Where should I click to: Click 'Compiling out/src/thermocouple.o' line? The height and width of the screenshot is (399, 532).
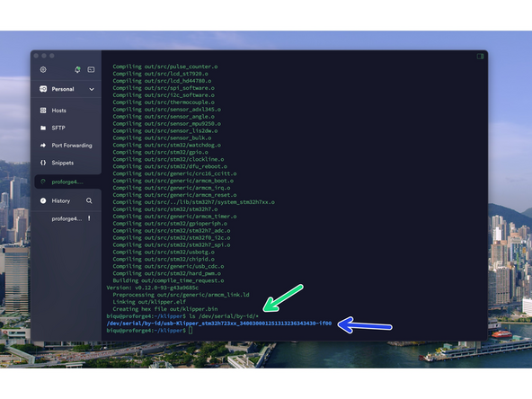point(164,102)
